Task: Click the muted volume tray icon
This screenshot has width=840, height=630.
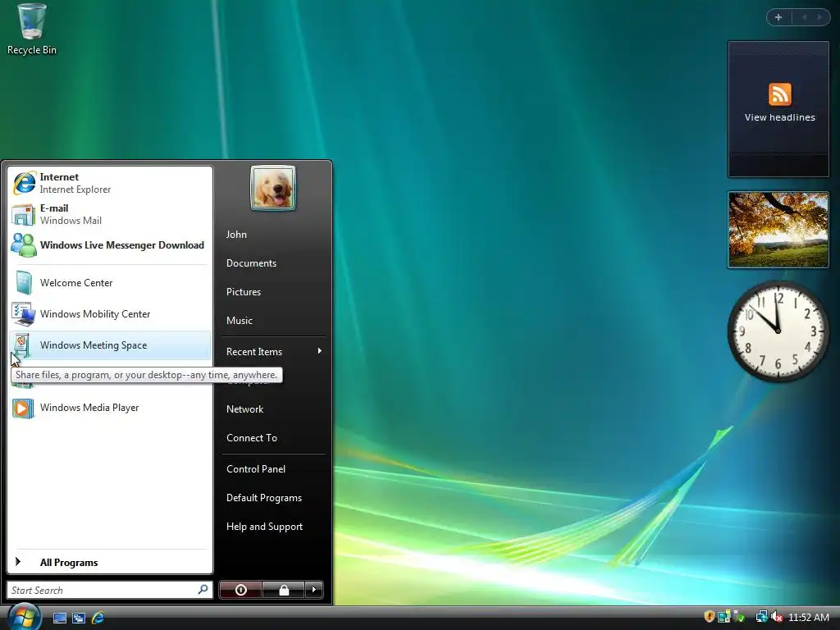Action: 777,617
